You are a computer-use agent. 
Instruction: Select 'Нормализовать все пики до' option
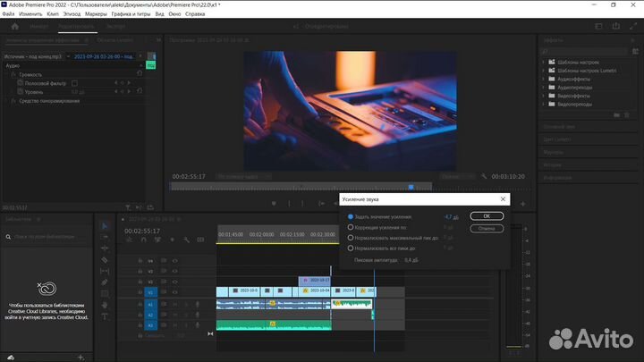coord(351,248)
